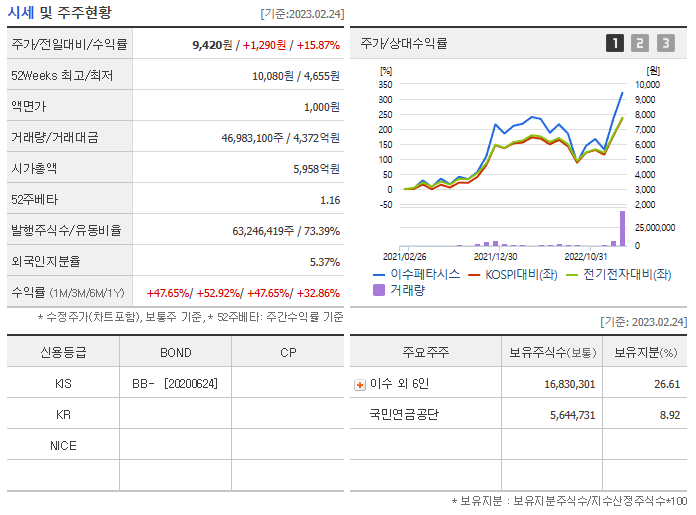Select the 보유주식수(보통) column header
Image resolution: width=696 pixels, height=515 pixels.
(x=552, y=353)
